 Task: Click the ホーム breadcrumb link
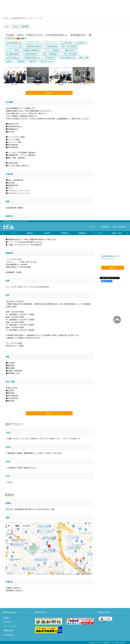[x=6, y=18]
